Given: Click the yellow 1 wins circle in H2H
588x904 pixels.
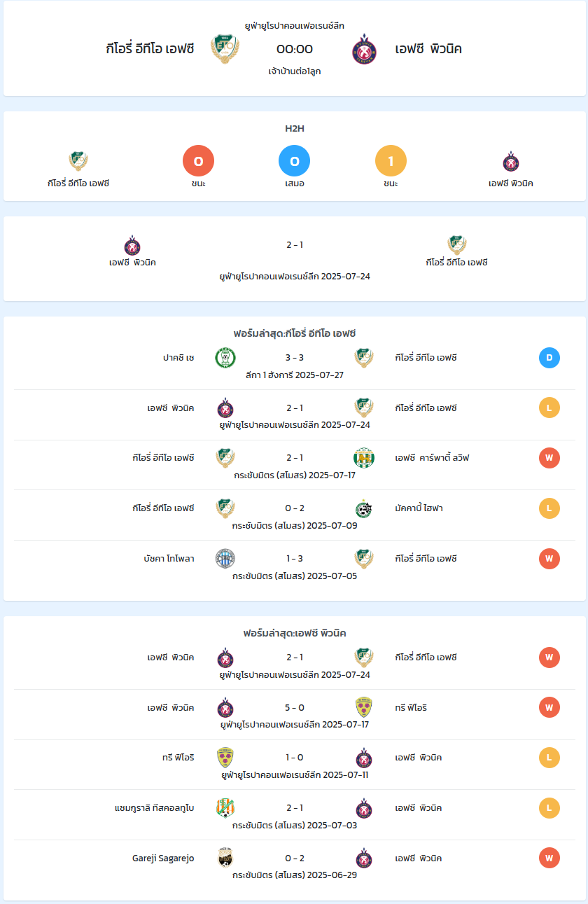Looking at the screenshot, I should pos(391,161).
